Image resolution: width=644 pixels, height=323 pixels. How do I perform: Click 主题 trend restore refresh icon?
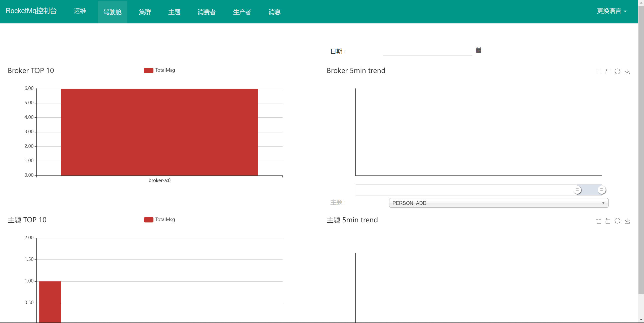[x=617, y=221]
